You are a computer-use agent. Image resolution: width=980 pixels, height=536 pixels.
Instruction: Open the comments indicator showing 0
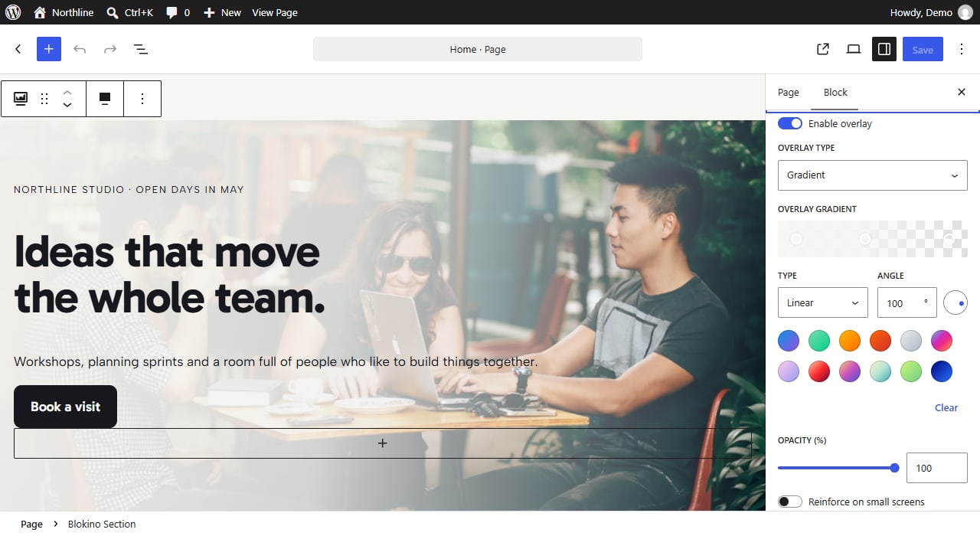click(x=178, y=12)
